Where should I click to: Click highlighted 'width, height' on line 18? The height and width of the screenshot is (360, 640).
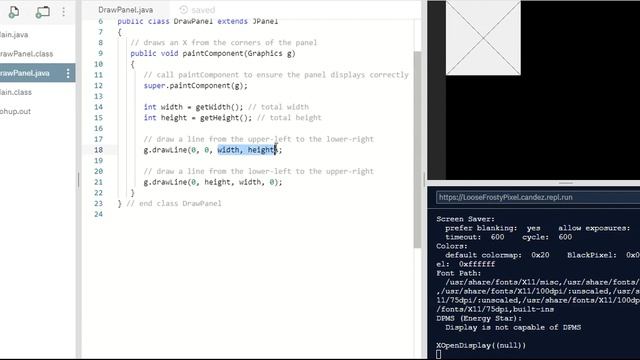[247, 150]
